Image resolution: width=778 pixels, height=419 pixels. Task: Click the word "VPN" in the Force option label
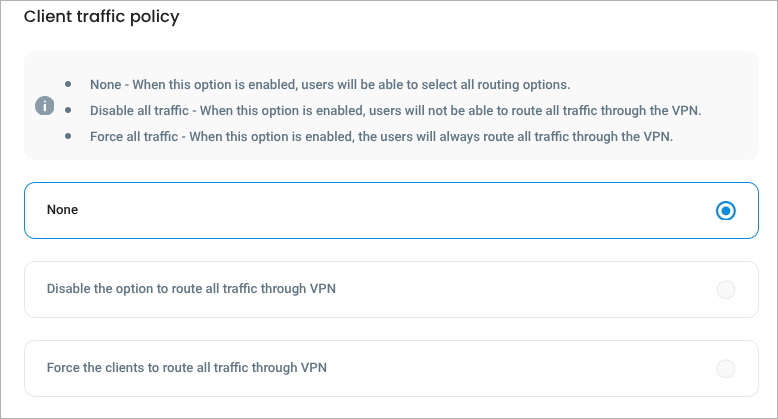tap(314, 367)
